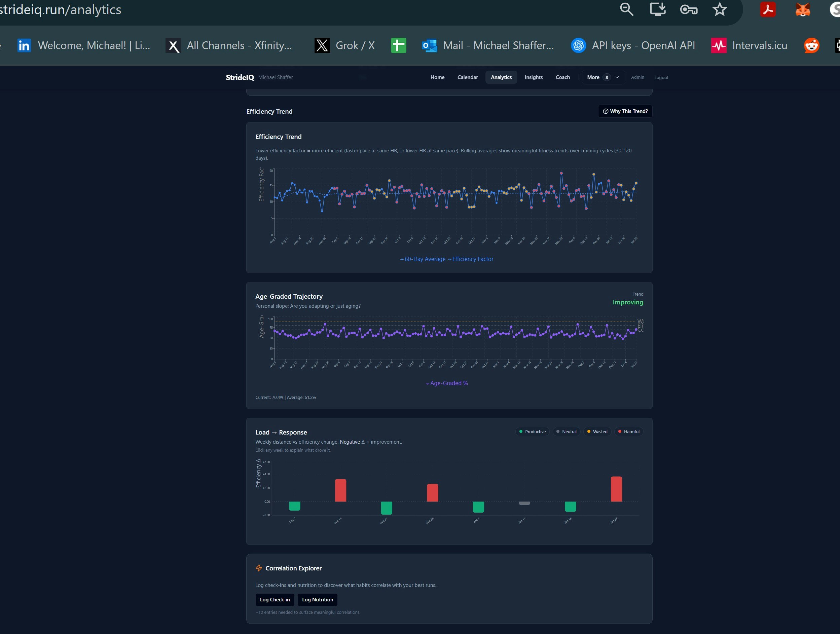Screen dimensions: 840x634
Task: Click the install app icon in address bar
Action: 658,9
